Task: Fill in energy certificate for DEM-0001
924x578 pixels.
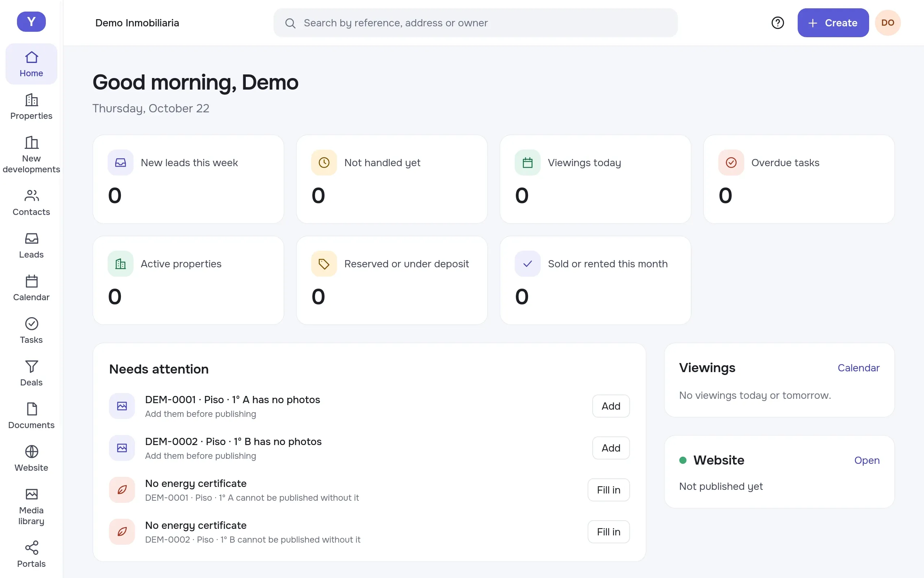Action: coord(609,490)
